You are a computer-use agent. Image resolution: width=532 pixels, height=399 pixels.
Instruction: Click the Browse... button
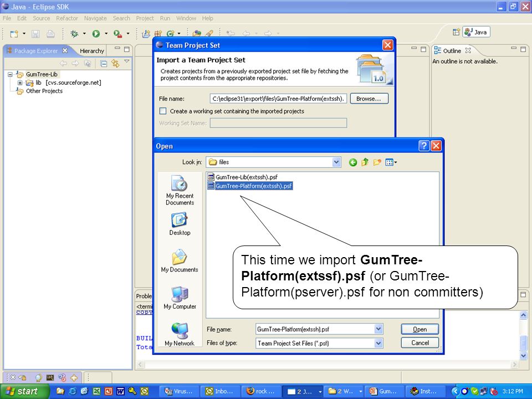click(x=369, y=99)
